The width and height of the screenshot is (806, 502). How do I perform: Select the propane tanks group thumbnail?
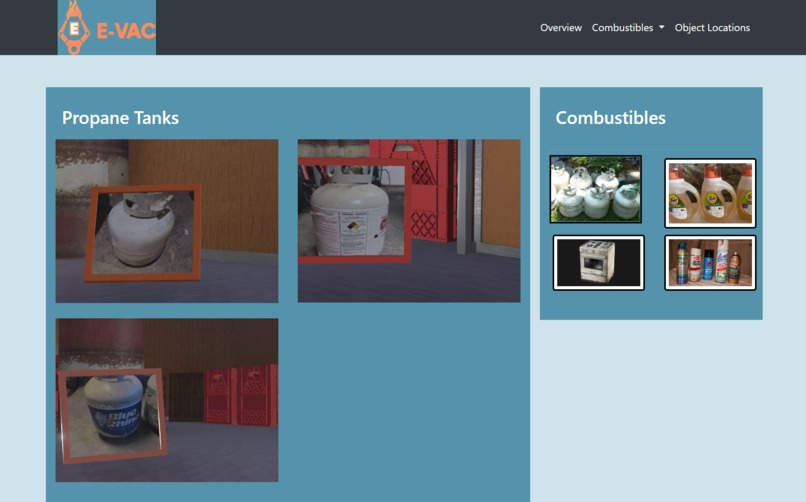click(x=596, y=189)
